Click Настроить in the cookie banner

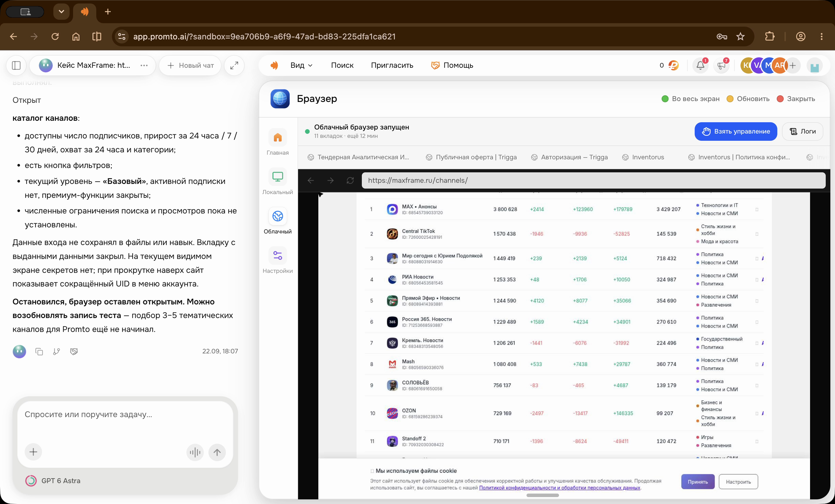click(x=738, y=482)
